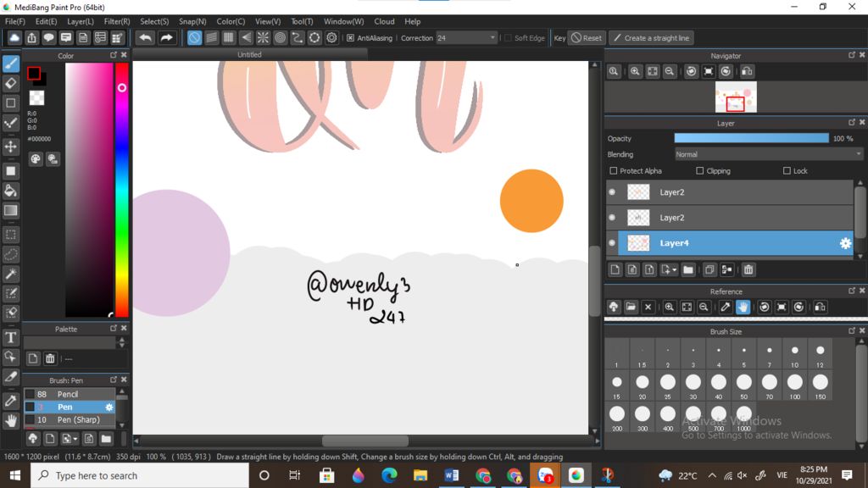Add a layer folder in Layer panel
Screen dimensions: 868x488
[688, 269]
